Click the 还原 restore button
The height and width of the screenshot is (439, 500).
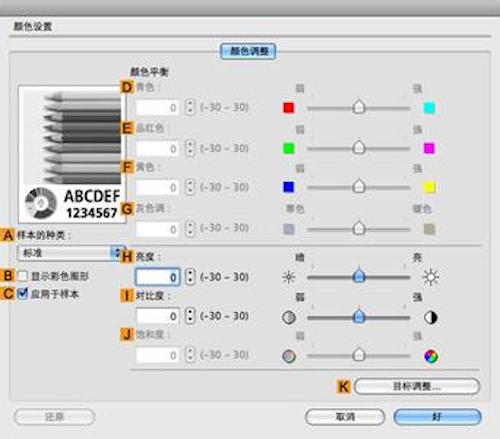[54, 417]
